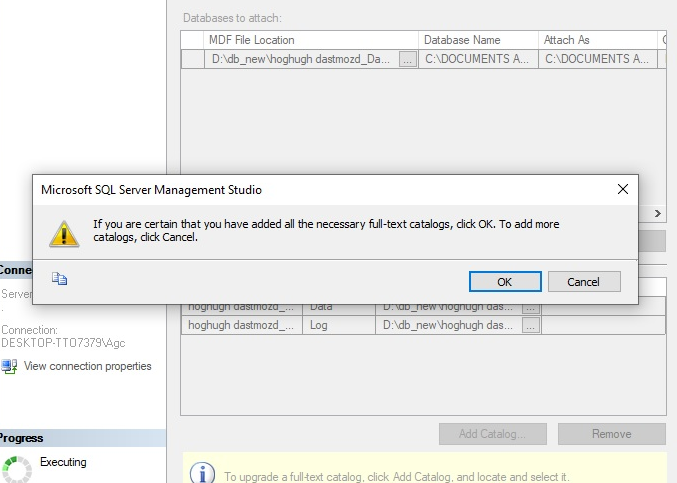Screen dimensions: 677x483
Task: Select upgrade full-text catalog hint text
Action: (396, 477)
